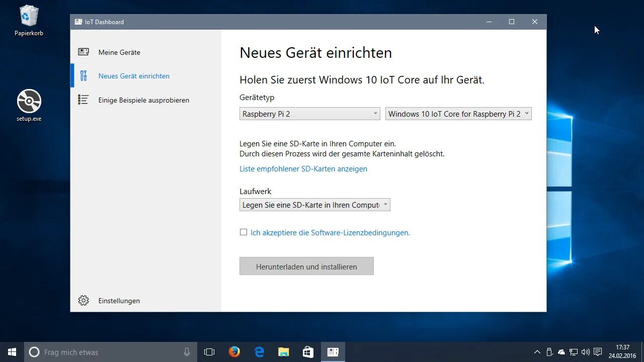Click the Gerätetyp label text
The width and height of the screenshot is (644, 362).
pos(257,98)
